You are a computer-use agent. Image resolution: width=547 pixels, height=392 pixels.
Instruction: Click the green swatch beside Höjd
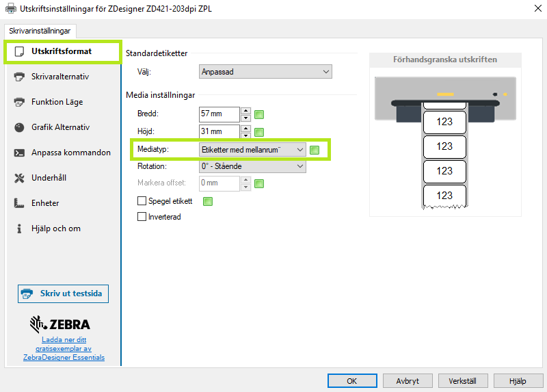point(259,132)
